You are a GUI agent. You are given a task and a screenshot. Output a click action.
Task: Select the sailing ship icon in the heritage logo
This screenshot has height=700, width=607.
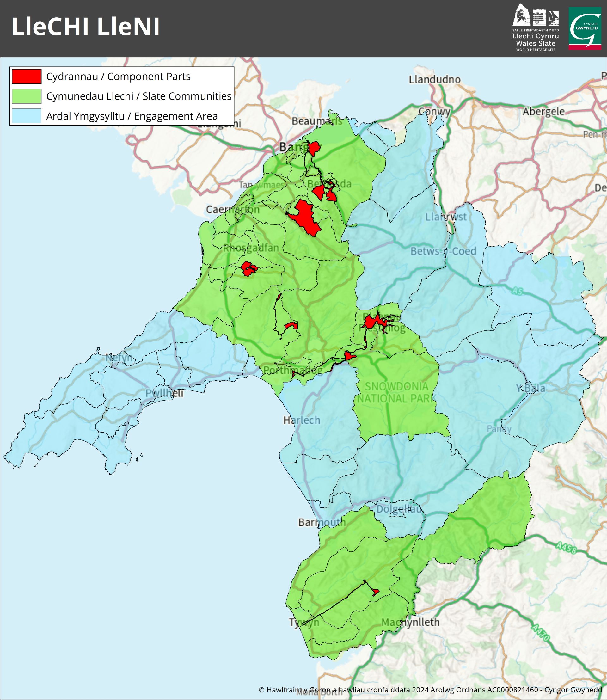pos(554,18)
